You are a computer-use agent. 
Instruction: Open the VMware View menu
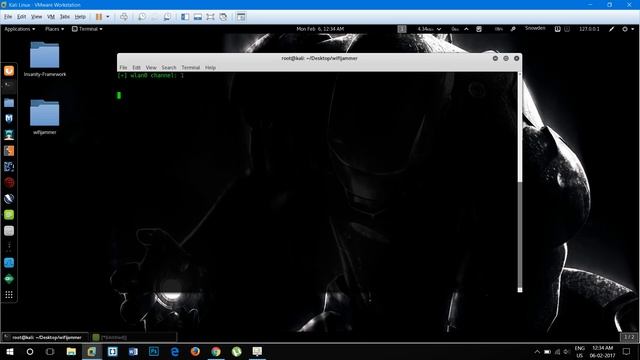(x=37, y=17)
